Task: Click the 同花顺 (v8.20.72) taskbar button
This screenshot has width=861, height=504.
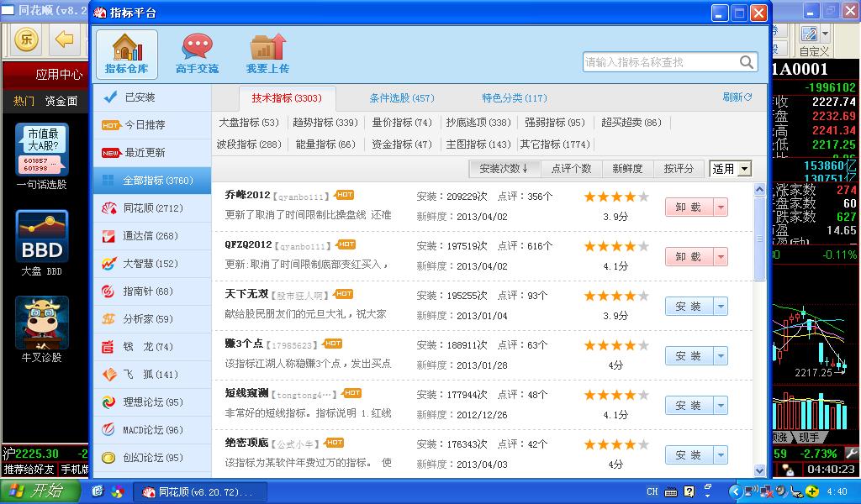Action: point(200,492)
